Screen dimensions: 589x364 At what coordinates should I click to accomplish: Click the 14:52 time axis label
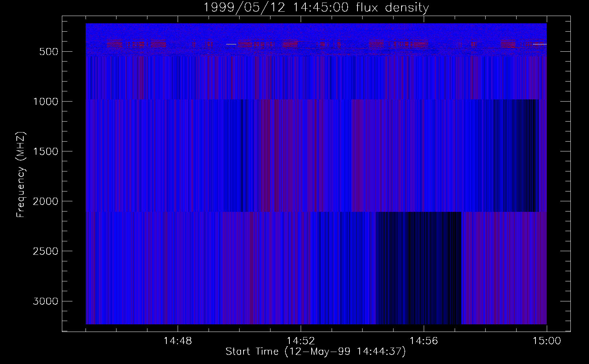pyautogui.click(x=301, y=341)
